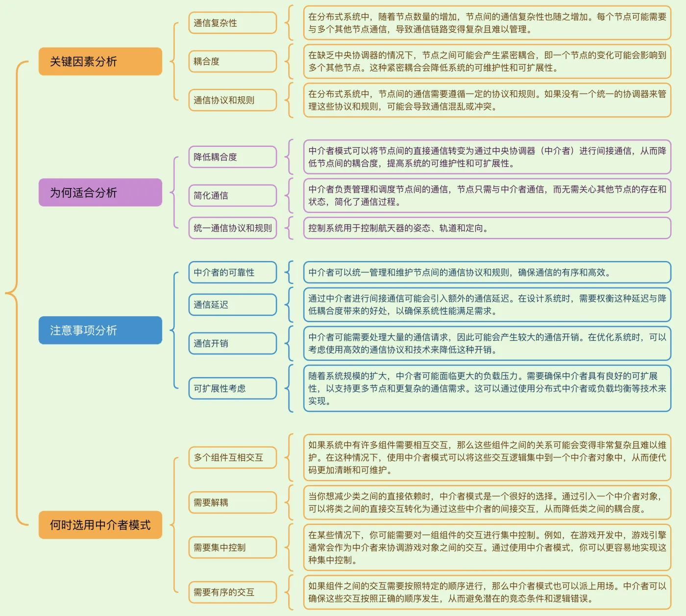This screenshot has width=686, height=616.
Task: Open the note starting 在某些情况下，你可能需要对一组组件
Action: tap(487, 547)
